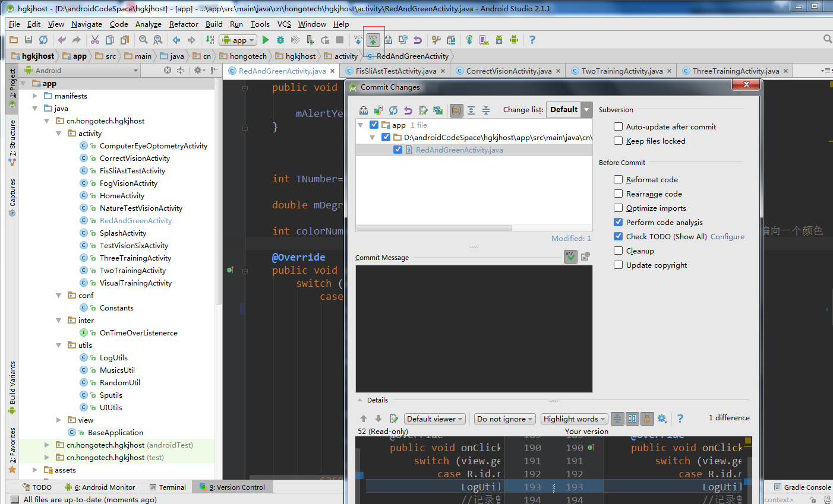The width and height of the screenshot is (833, 504).
Task: Open Gradle Console tool window
Action: click(x=802, y=487)
